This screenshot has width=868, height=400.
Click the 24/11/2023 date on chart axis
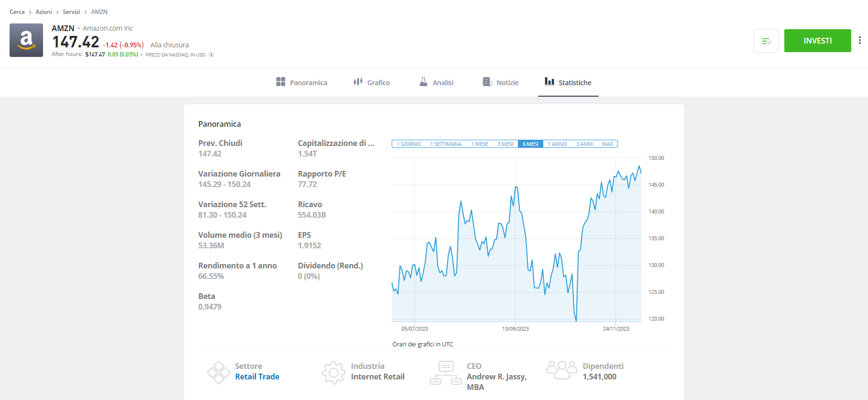coord(616,329)
